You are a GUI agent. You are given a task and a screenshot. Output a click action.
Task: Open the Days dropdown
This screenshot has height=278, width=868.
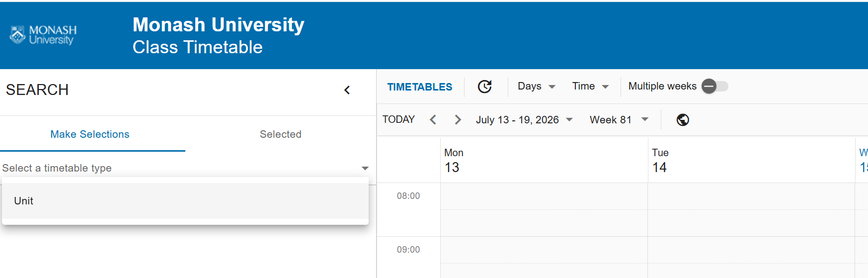tap(536, 86)
